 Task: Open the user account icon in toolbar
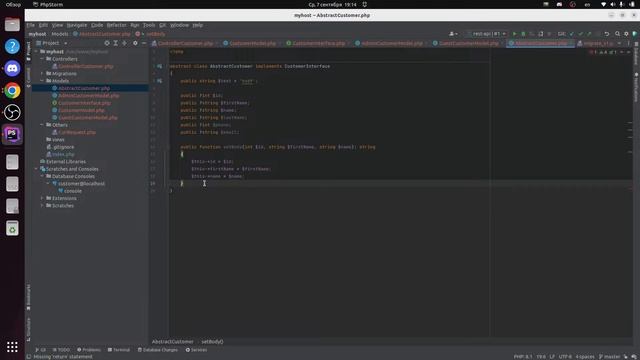tap(453, 34)
